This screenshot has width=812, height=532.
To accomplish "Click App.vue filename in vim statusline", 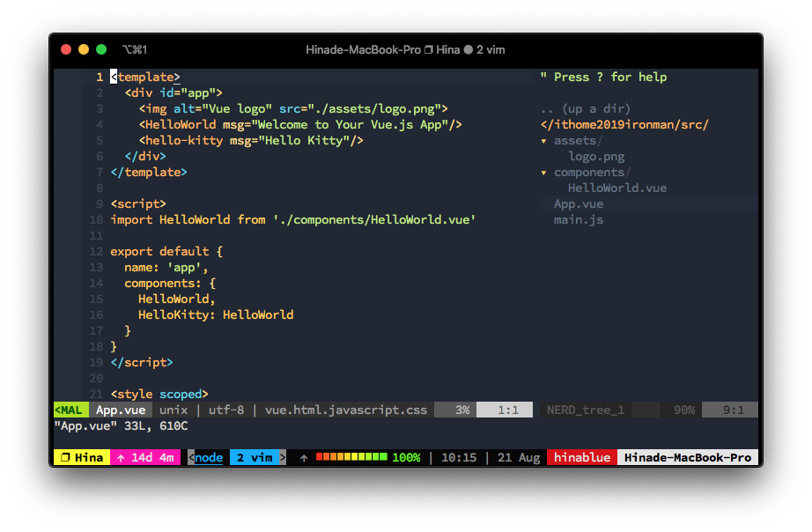I will 121,410.
